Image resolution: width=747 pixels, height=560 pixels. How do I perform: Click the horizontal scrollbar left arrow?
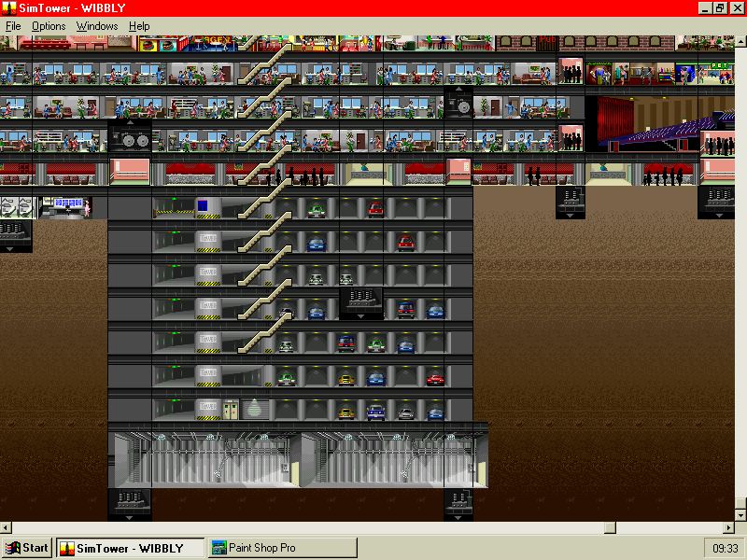point(6,527)
